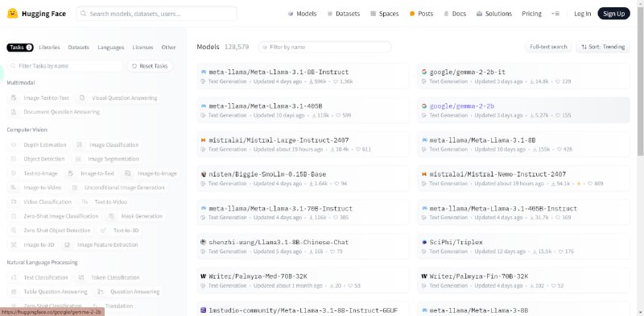Toggle the Depth Estimation task filter
The width and height of the screenshot is (644, 316).
pos(39,145)
